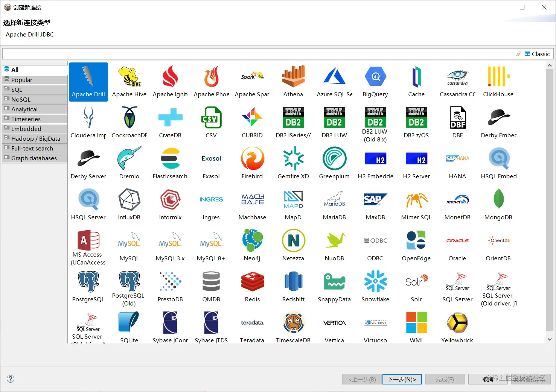The height and width of the screenshot is (392, 556).
Task: Select the Redshift icon
Action: tap(293, 281)
